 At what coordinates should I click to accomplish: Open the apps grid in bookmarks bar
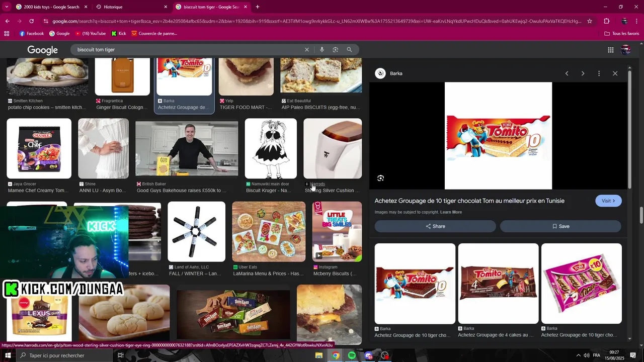[7, 34]
